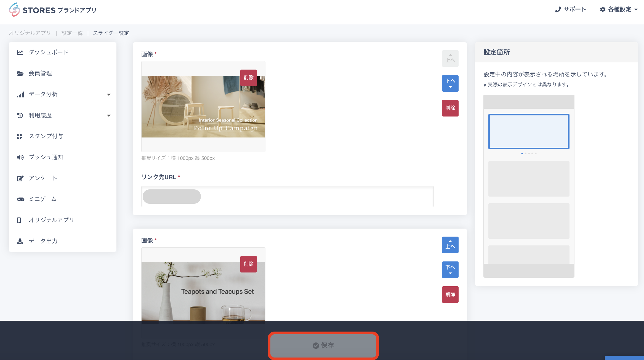644x360 pixels.
Task: Click the gear icon beside 各種設定
Action: (603, 9)
